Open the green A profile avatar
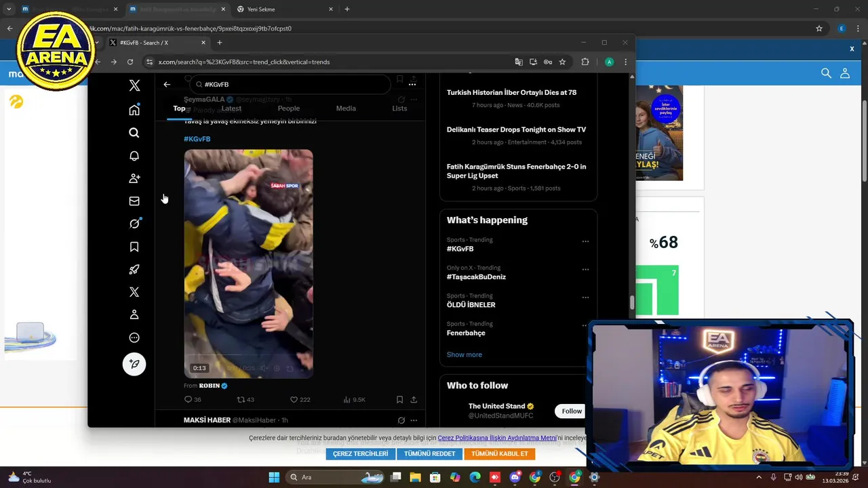Image resolution: width=868 pixels, height=488 pixels. point(609,62)
